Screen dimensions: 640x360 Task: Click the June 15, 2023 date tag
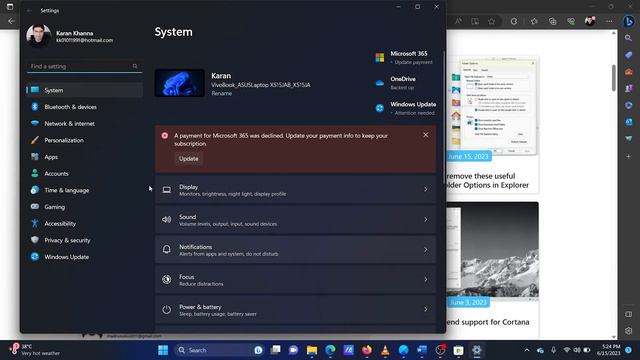468,156
